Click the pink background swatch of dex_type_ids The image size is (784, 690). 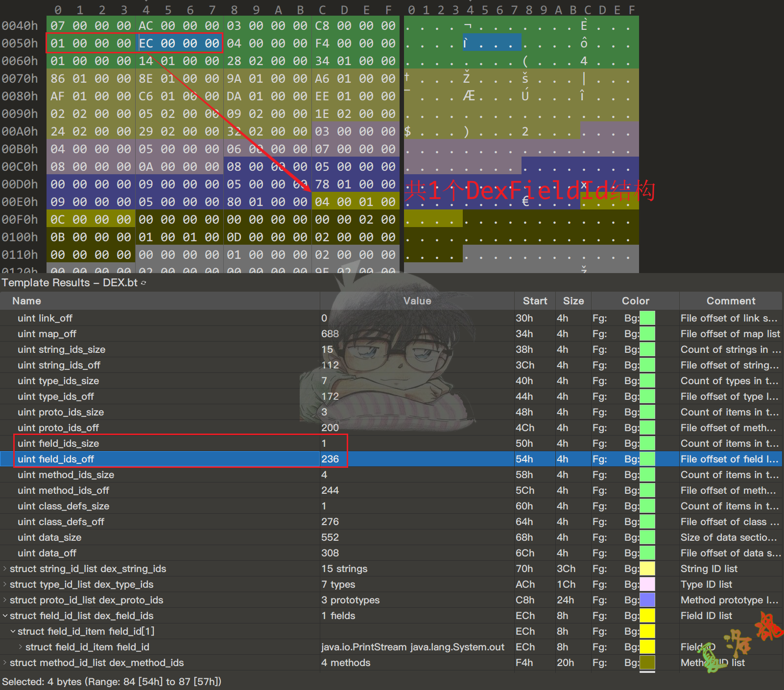click(x=647, y=584)
